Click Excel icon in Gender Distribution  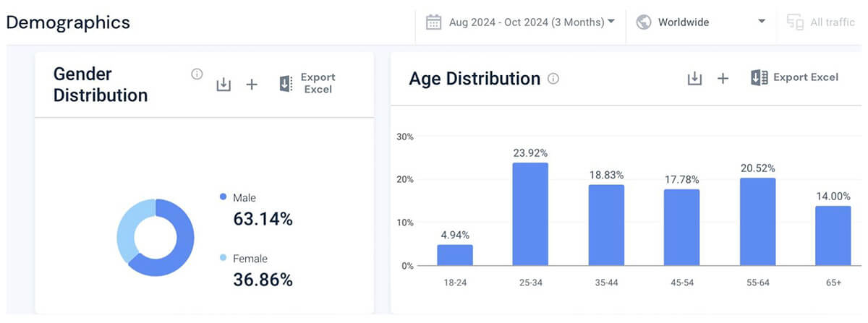tap(286, 84)
